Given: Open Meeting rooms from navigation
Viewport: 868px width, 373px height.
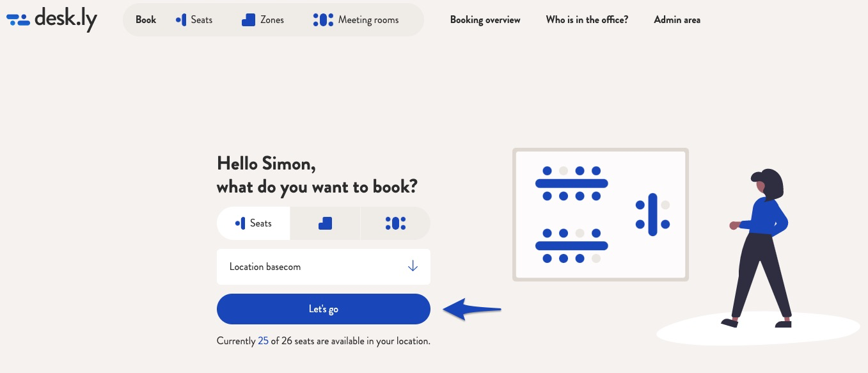Looking at the screenshot, I should click(x=368, y=20).
